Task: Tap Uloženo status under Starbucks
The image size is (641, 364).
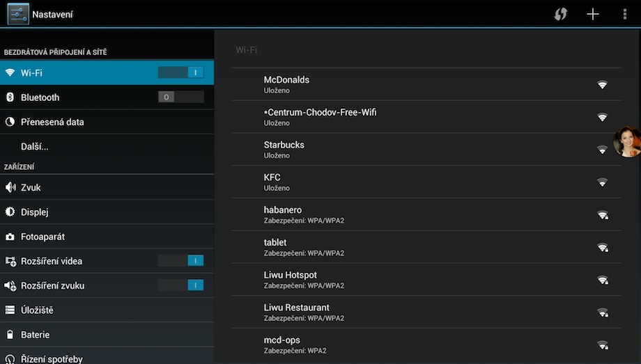Action: point(277,155)
